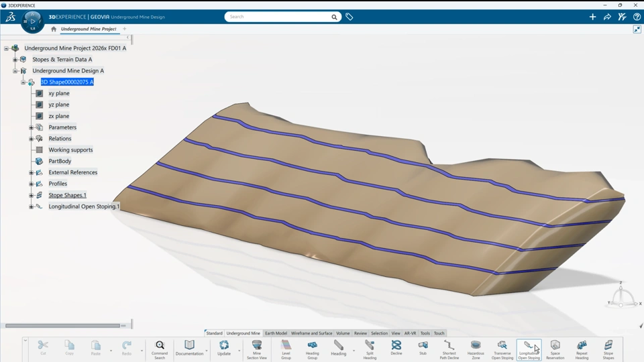Expand the Relations node
This screenshot has width=644, height=362.
(32, 139)
